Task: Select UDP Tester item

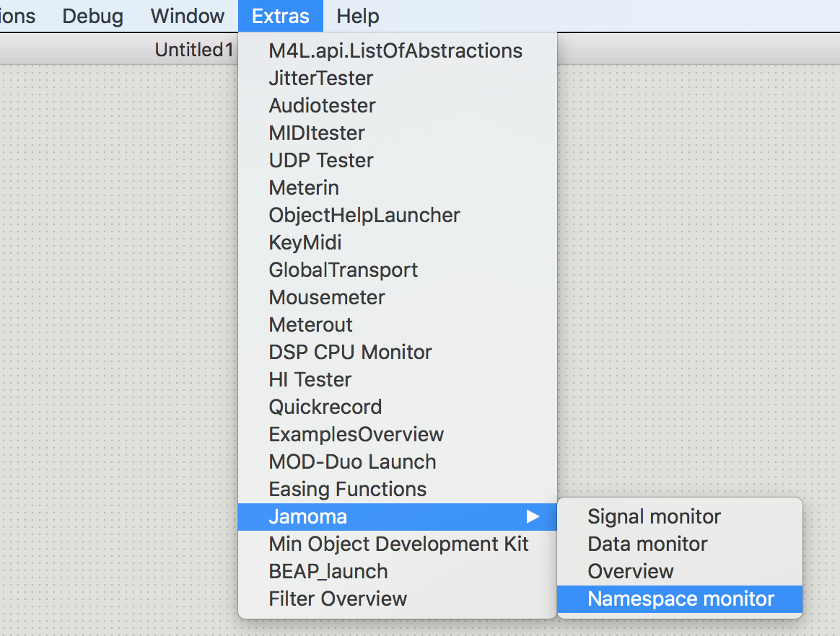Action: point(398,160)
